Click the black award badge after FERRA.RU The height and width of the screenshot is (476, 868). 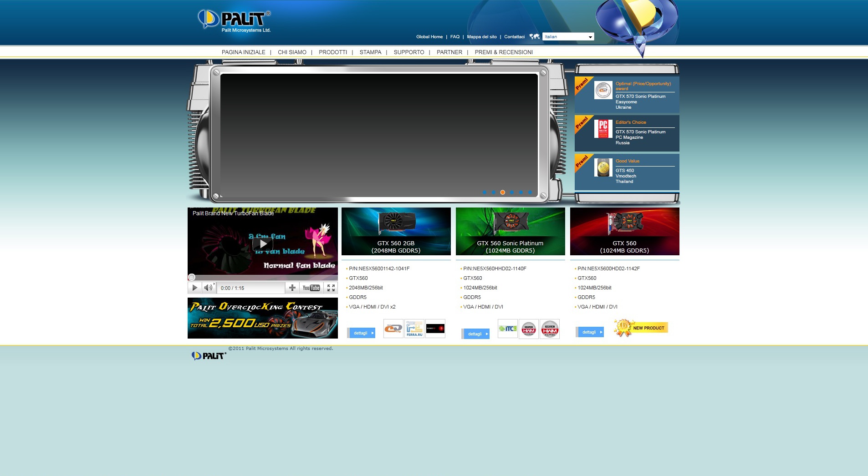pos(435,329)
